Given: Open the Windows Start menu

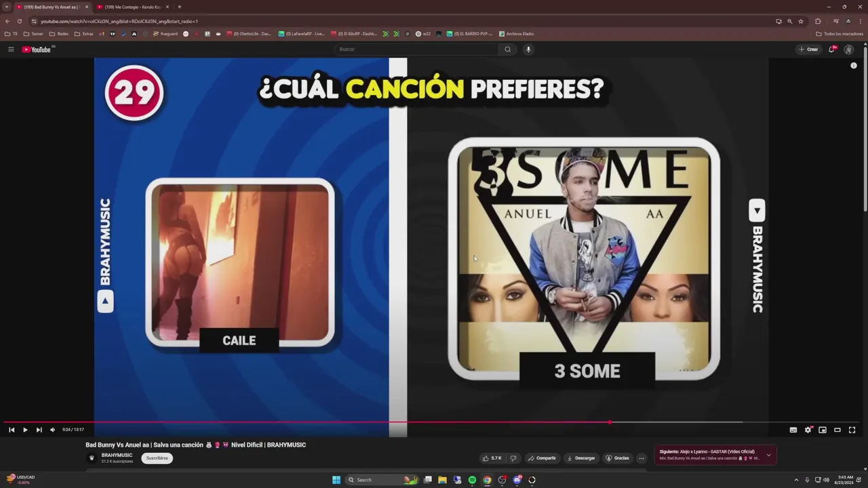Looking at the screenshot, I should [336, 480].
